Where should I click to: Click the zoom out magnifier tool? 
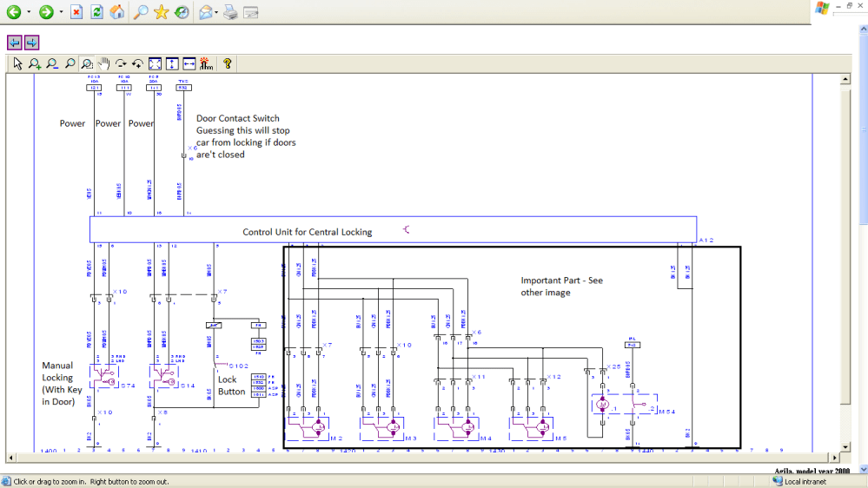click(x=52, y=63)
